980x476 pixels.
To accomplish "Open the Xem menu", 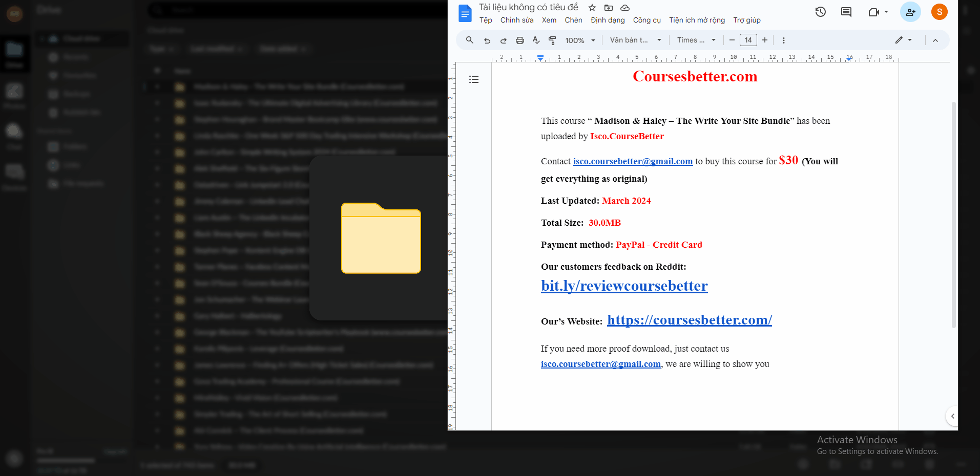I will [549, 20].
